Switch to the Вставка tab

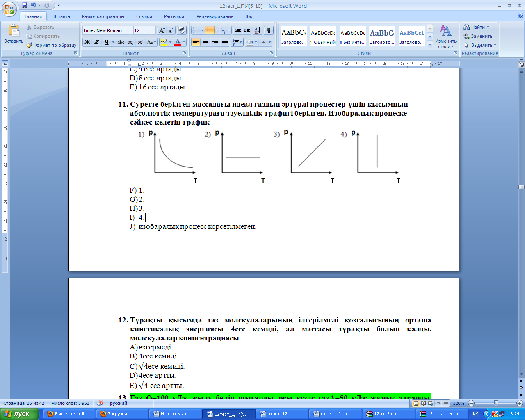(62, 16)
